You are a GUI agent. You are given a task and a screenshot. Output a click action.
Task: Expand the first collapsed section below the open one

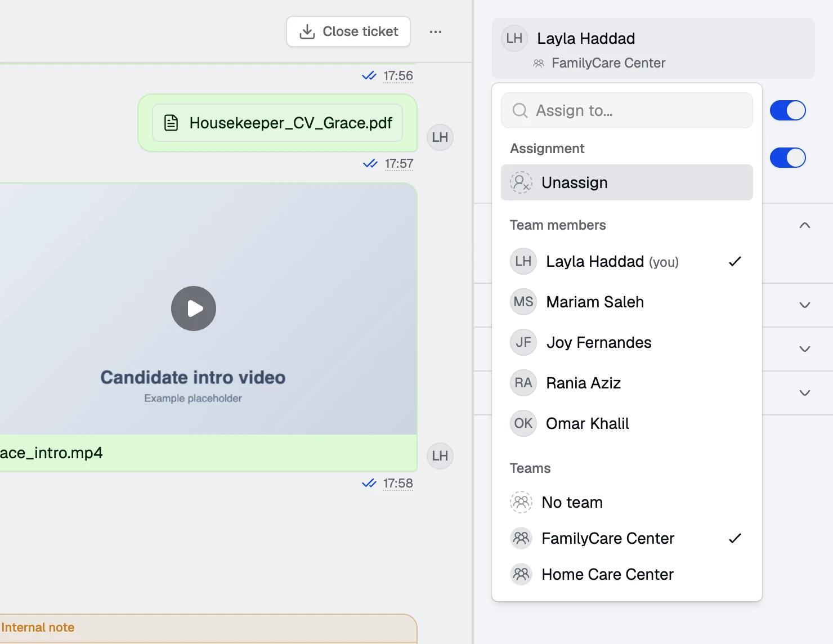pos(805,305)
